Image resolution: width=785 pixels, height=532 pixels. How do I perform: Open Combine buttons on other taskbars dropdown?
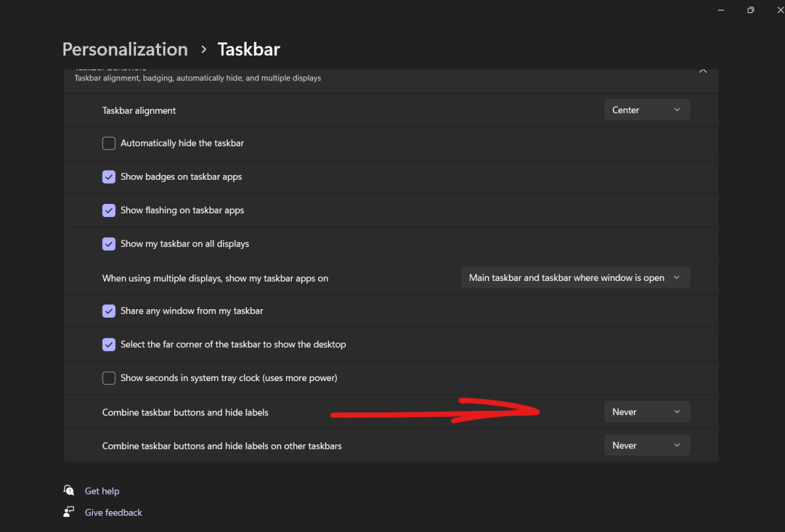[646, 445]
